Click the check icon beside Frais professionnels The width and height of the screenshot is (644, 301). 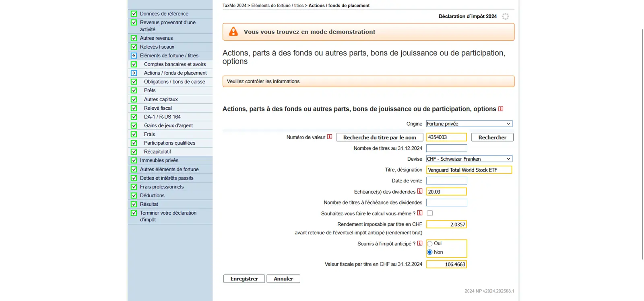tap(134, 187)
